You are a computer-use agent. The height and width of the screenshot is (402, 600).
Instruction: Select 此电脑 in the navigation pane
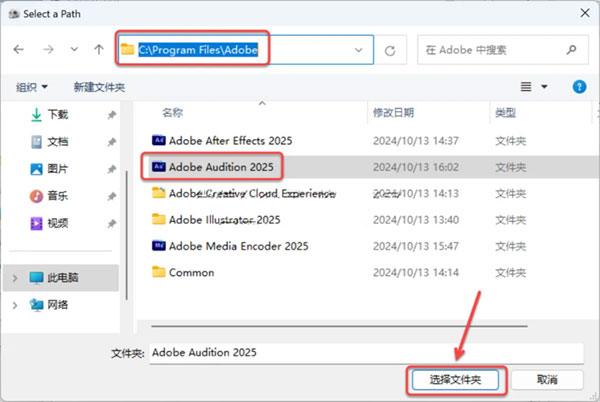point(63,277)
